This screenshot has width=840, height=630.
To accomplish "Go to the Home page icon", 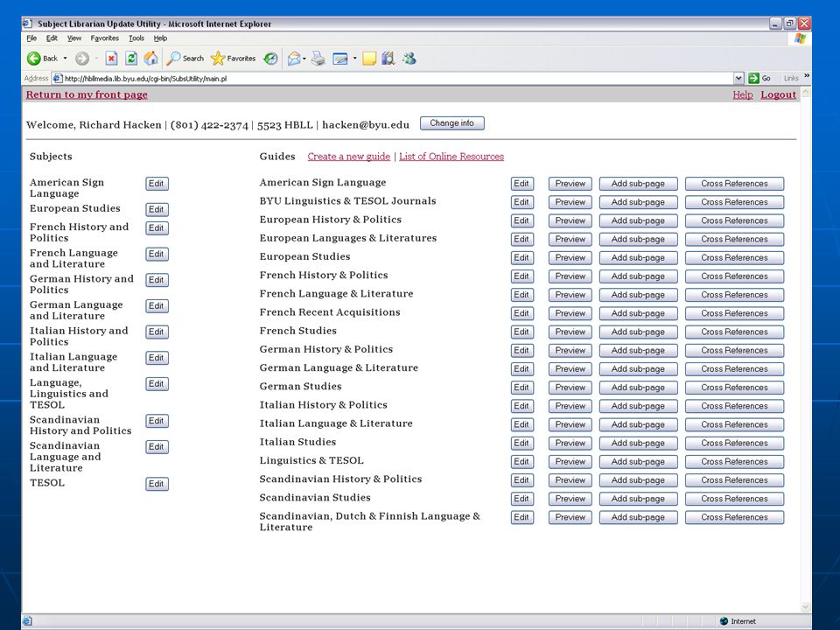I will pyautogui.click(x=151, y=59).
